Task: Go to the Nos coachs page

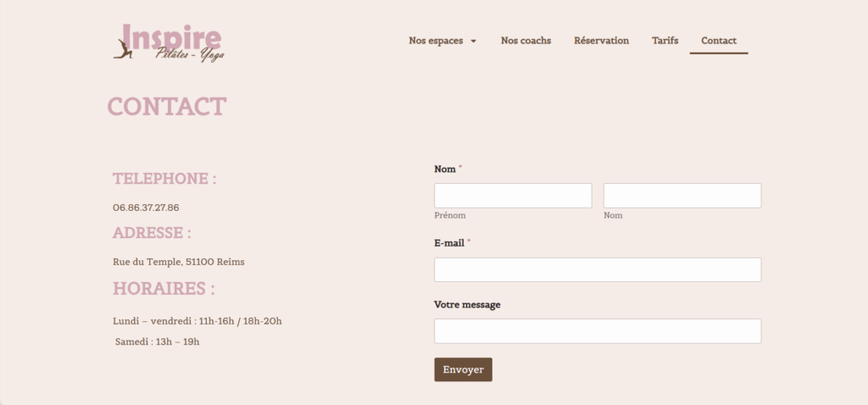Action: (526, 41)
